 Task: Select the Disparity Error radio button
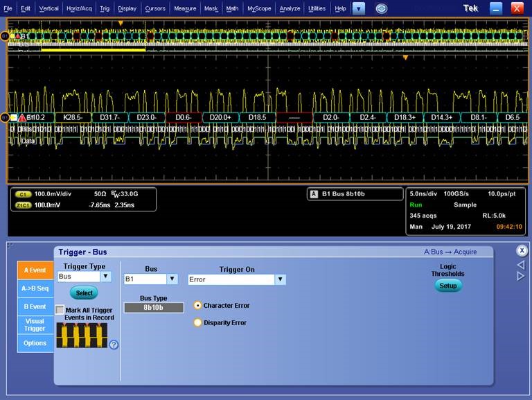point(198,322)
